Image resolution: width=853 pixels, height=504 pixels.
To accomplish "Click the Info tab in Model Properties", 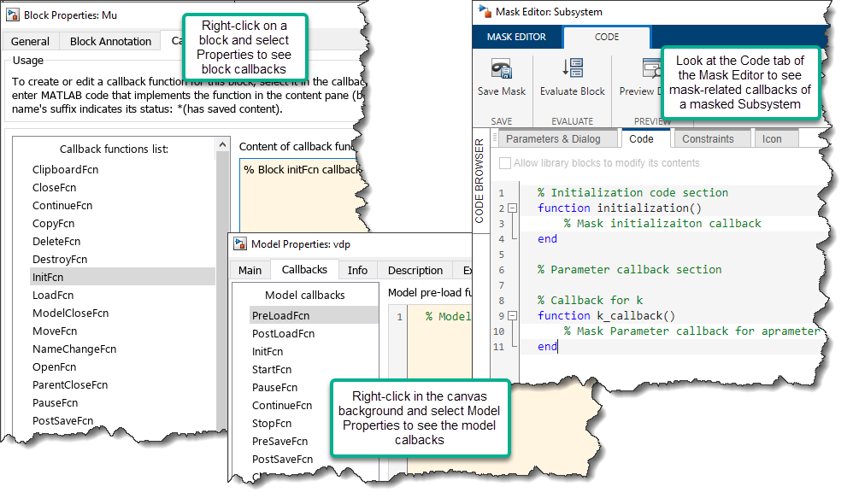I will point(357,270).
